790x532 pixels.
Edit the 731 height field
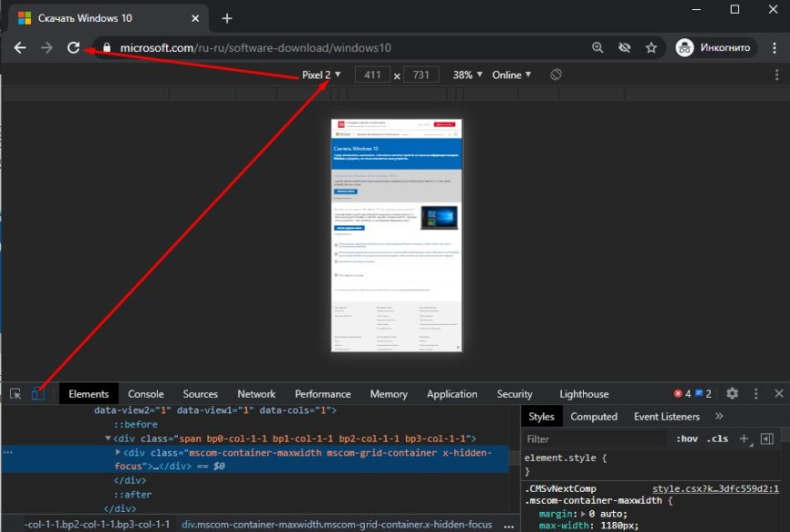420,75
